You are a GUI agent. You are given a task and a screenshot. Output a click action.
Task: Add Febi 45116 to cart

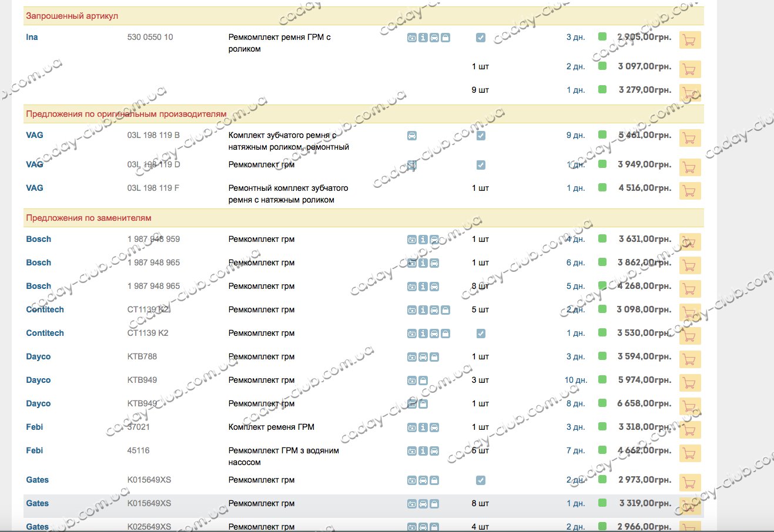coord(690,453)
